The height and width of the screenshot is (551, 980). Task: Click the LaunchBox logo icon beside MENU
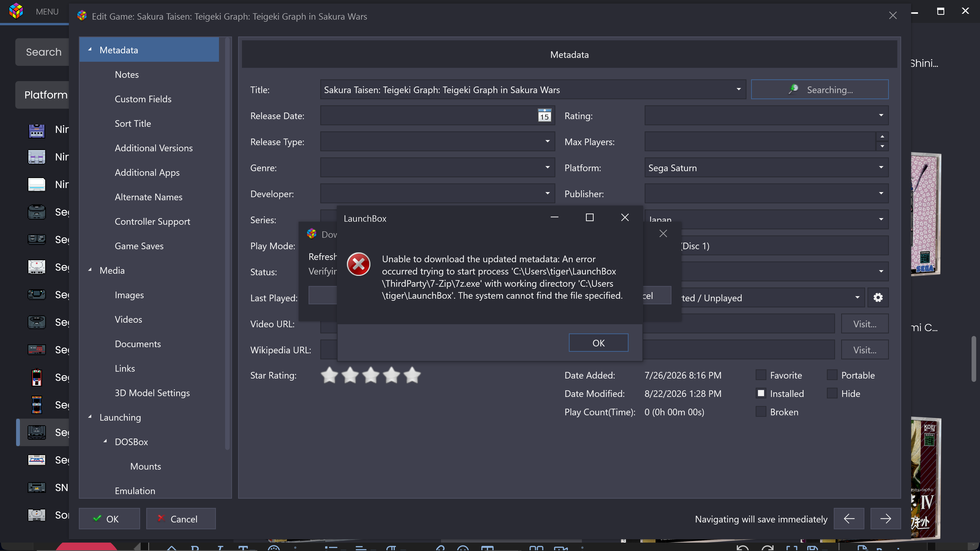coord(16,11)
